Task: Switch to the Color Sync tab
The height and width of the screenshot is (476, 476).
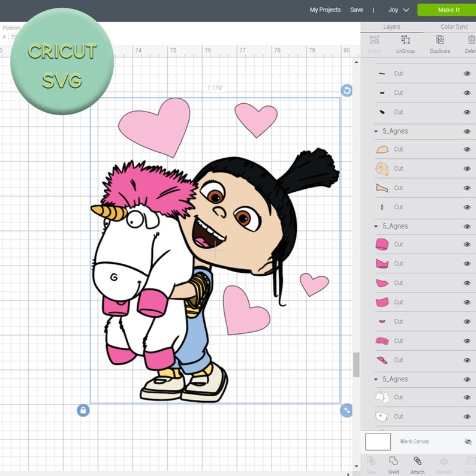Action: [x=454, y=27]
